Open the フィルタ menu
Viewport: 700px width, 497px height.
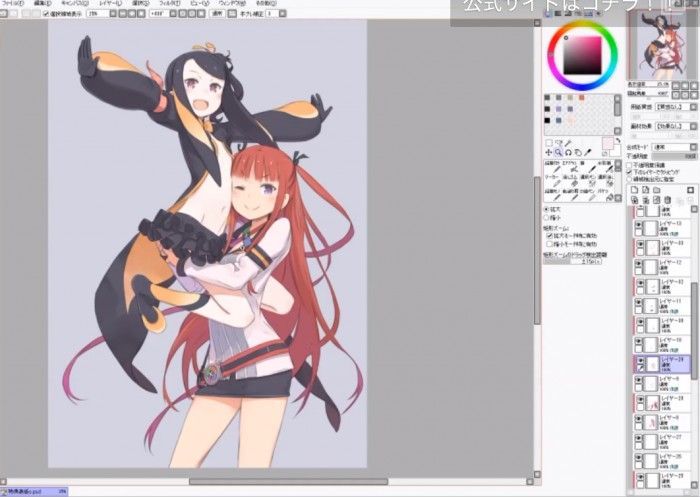click(169, 3)
